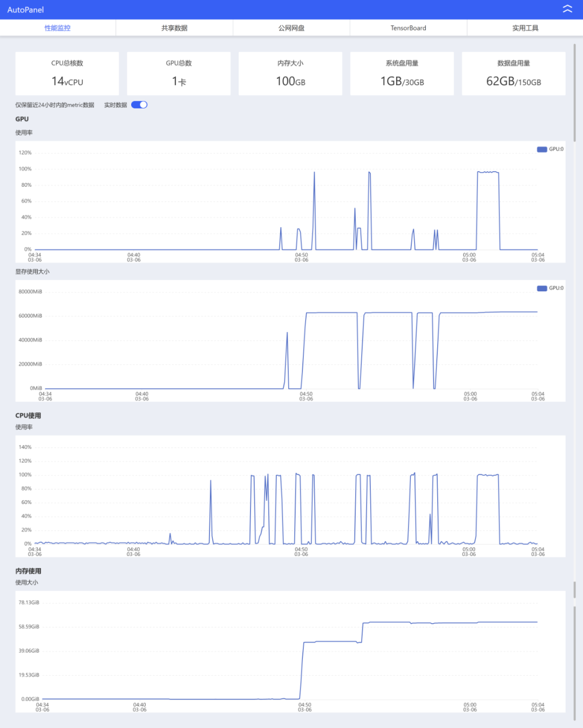Click the 系统盘用量 1GB/30GB card
Image resolution: width=583 pixels, height=728 pixels.
[x=402, y=73]
